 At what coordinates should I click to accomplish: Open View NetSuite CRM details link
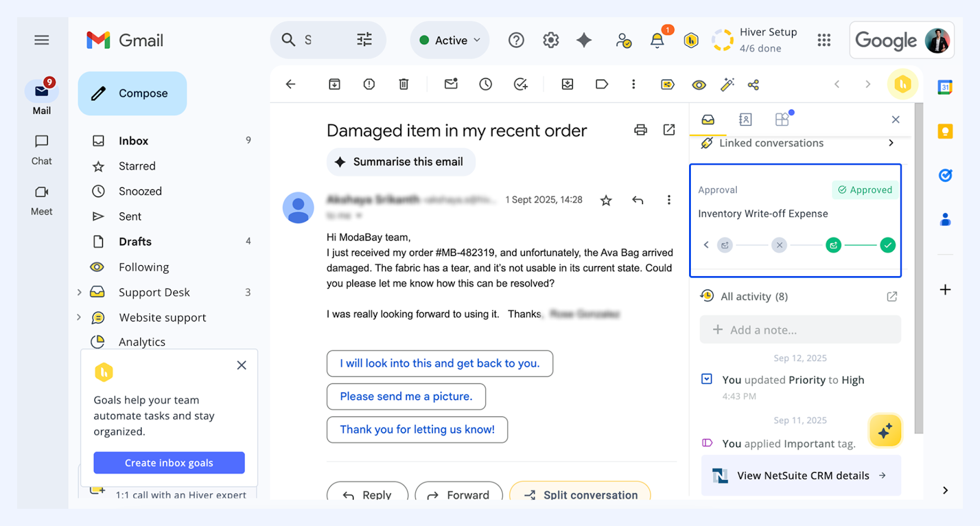[801, 475]
